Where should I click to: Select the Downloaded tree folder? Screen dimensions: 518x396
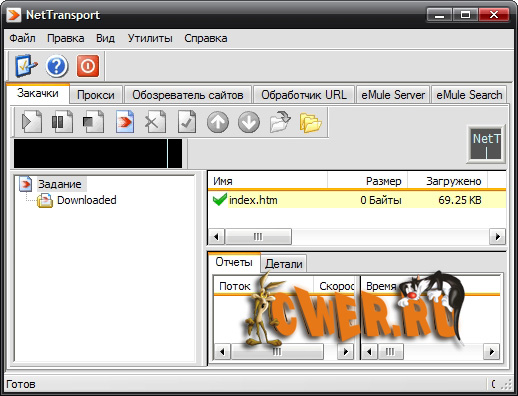[87, 200]
